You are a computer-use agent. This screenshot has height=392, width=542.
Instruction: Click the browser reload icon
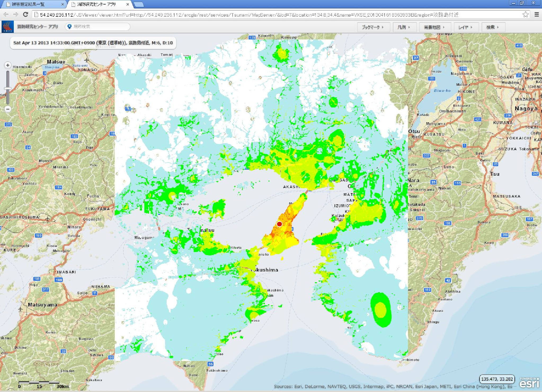tap(25, 15)
